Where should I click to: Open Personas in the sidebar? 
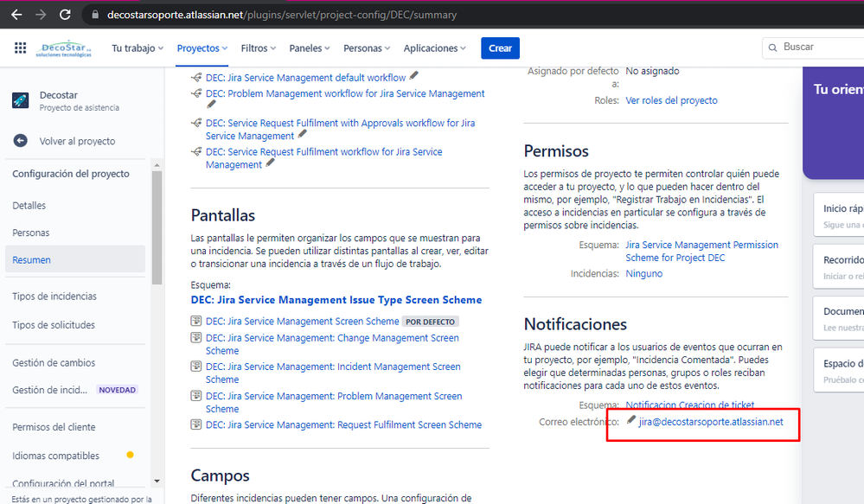tap(31, 233)
